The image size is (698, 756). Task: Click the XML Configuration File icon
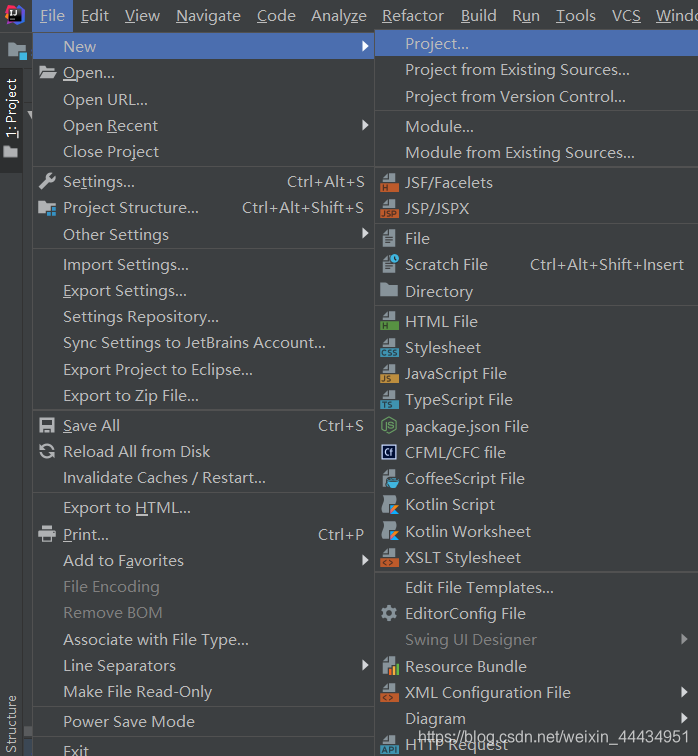[x=389, y=692]
